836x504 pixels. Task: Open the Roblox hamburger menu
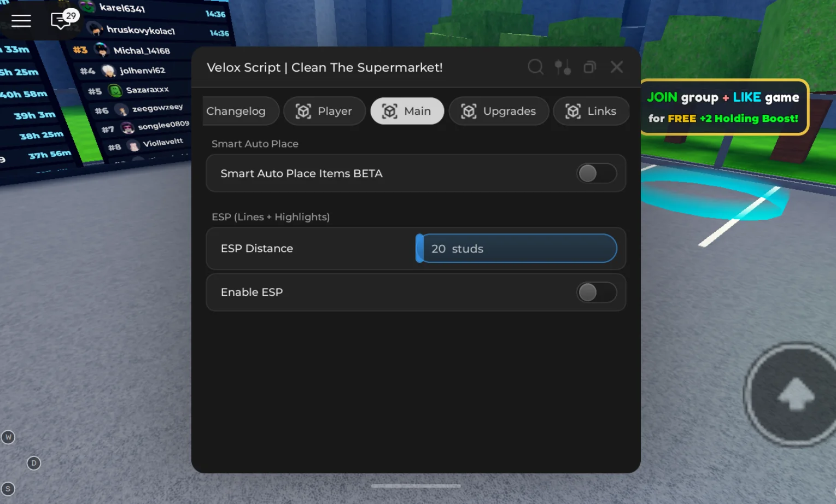pos(21,21)
